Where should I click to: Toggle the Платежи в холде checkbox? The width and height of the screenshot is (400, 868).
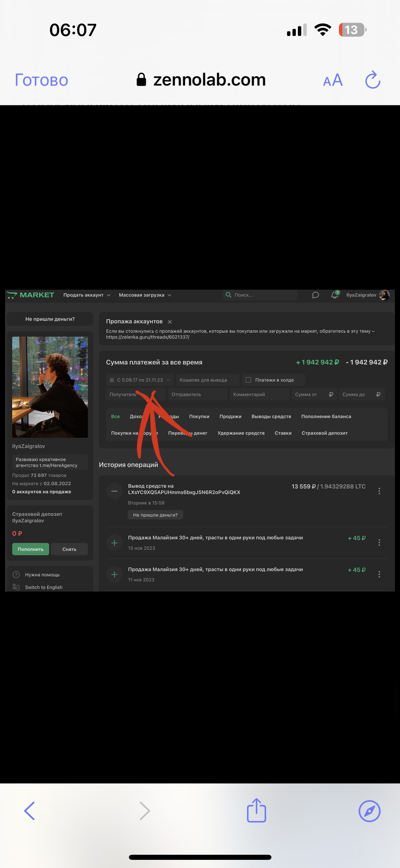click(x=248, y=380)
